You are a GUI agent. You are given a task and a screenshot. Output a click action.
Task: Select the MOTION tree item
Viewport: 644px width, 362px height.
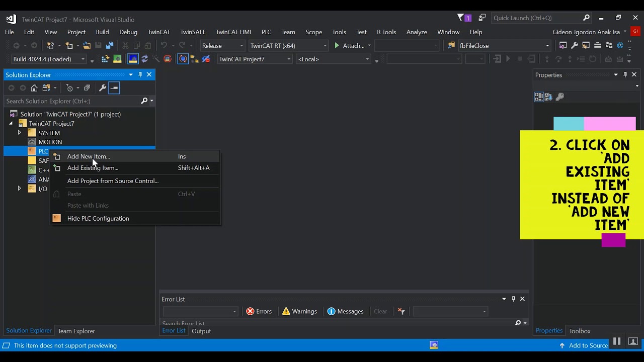50,142
